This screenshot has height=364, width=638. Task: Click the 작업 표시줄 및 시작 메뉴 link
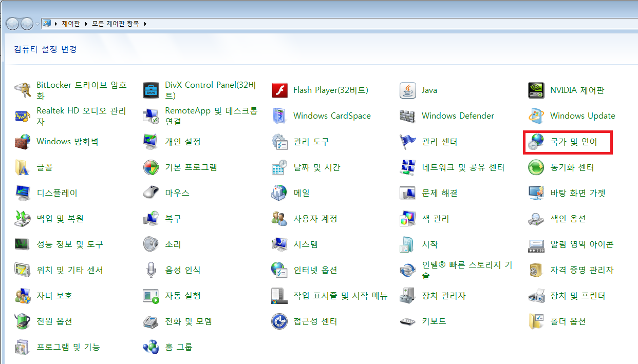(x=340, y=296)
